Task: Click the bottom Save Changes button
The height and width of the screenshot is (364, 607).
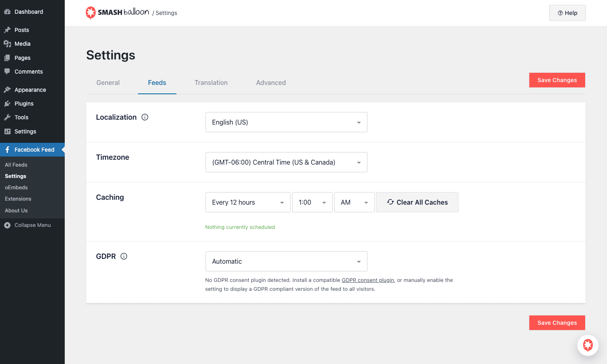Action: pos(557,323)
